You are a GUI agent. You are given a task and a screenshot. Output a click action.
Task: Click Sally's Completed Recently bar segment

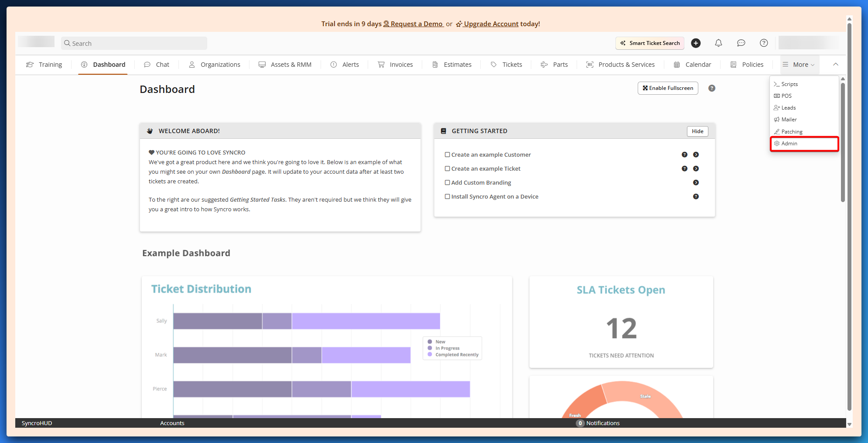366,321
